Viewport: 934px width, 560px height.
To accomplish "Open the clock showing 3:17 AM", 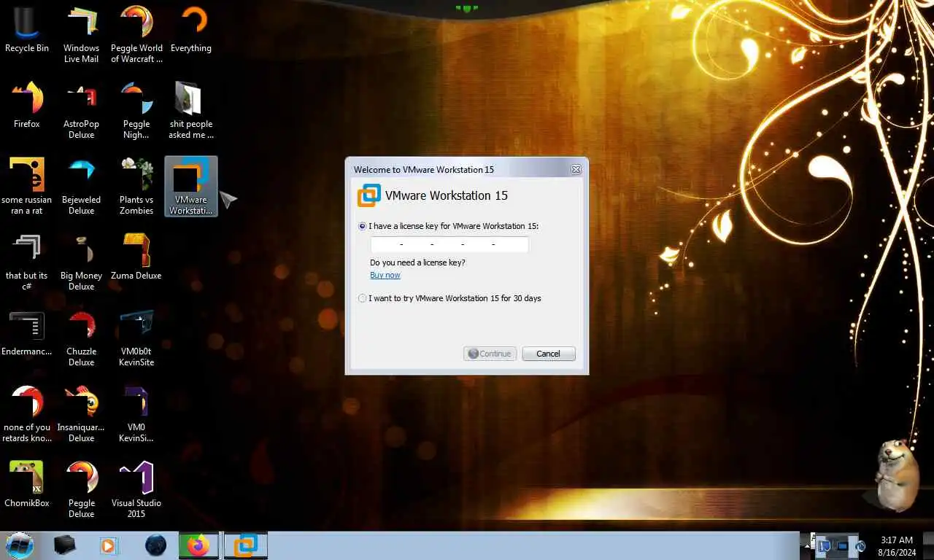I will click(897, 546).
